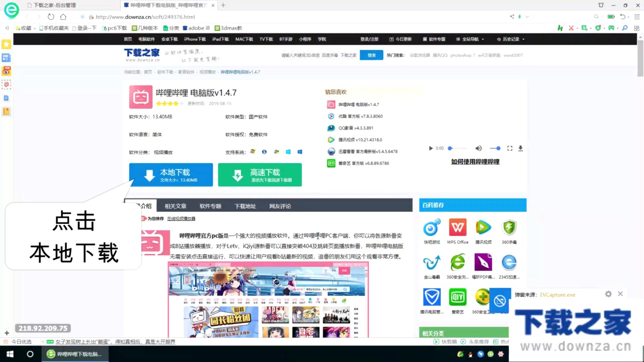Switch to the 相关文章 tab
This screenshot has height=362, width=644.
[175, 206]
